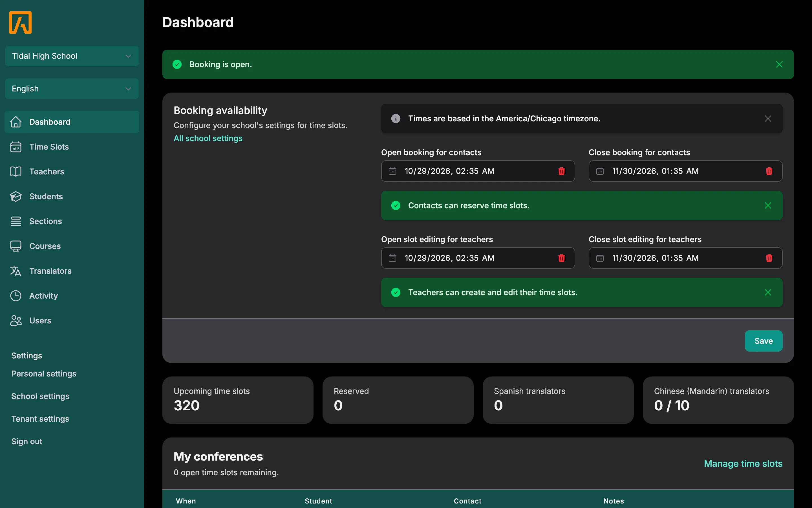Clear the Open slot editing for teachers date
Image resolution: width=812 pixels, height=508 pixels.
(562, 258)
